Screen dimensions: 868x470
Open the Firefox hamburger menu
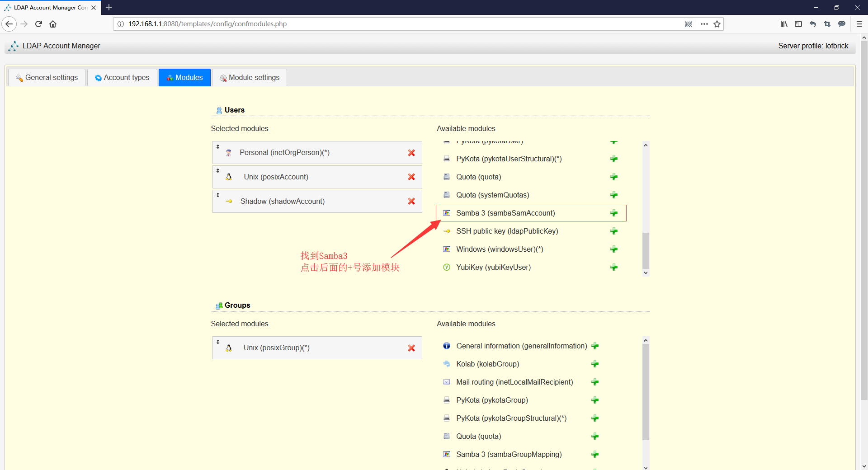[859, 24]
